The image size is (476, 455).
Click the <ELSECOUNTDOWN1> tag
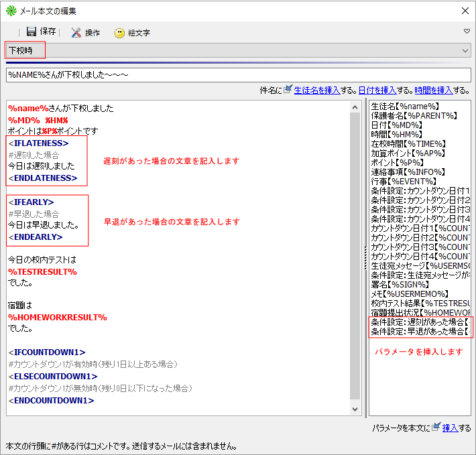coord(53,377)
